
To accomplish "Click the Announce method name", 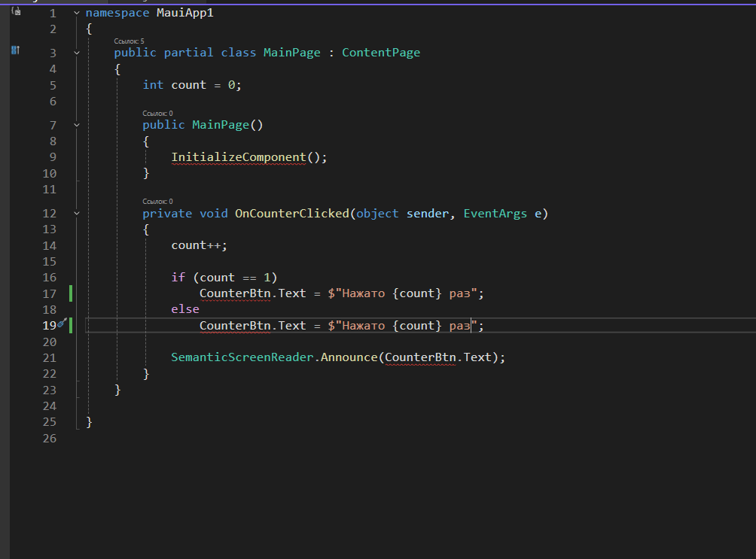I will pyautogui.click(x=349, y=357).
